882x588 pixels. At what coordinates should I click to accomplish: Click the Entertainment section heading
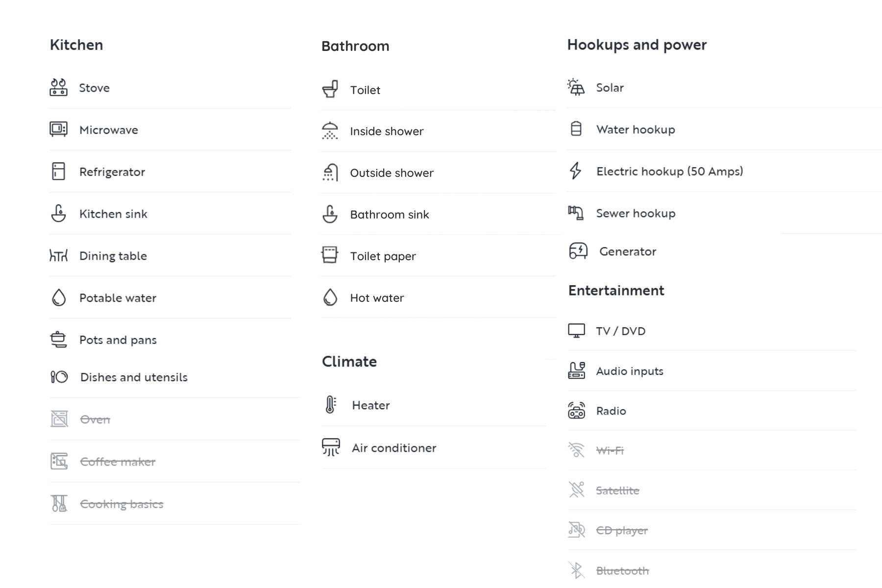pyautogui.click(x=616, y=291)
